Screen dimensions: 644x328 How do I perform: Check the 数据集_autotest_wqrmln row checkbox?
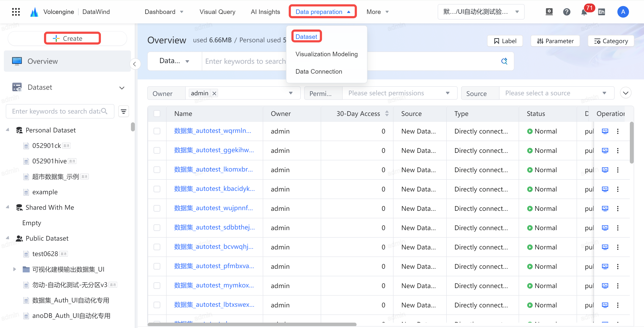click(157, 131)
